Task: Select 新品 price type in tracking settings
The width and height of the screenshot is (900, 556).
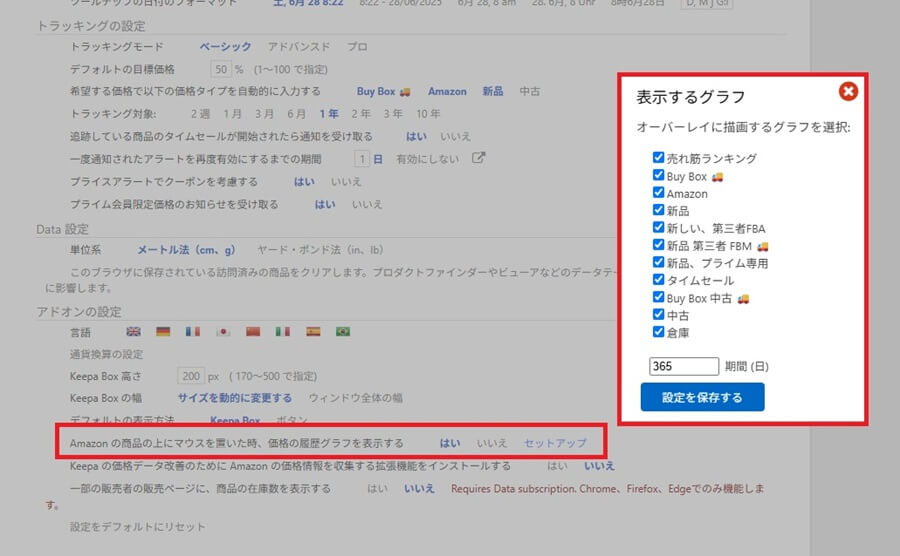Action: 492,91
